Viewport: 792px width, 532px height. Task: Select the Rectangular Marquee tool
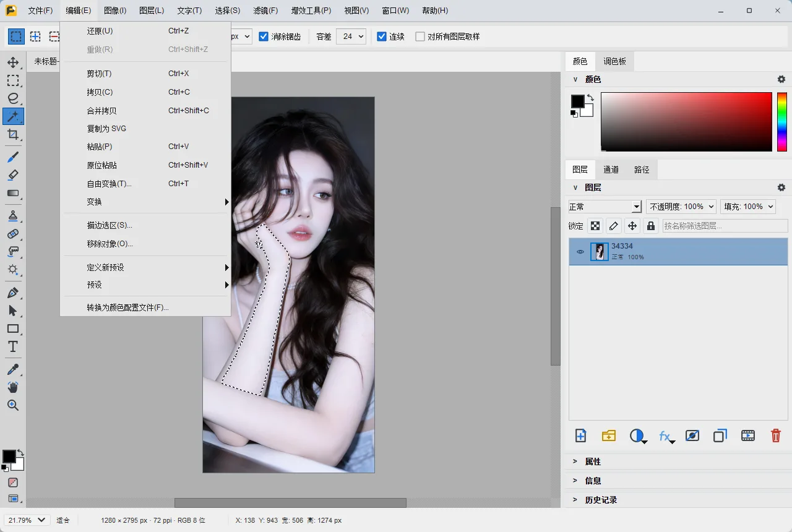point(13,80)
